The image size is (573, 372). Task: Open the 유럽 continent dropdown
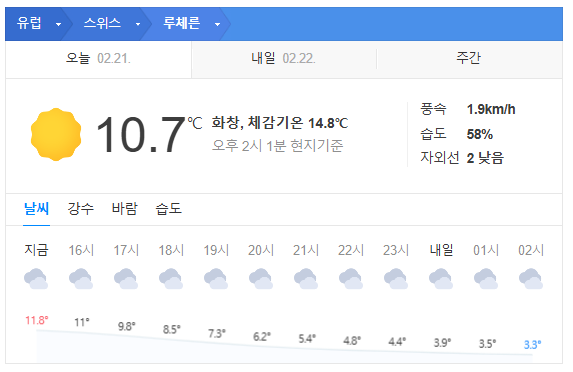coord(38,24)
